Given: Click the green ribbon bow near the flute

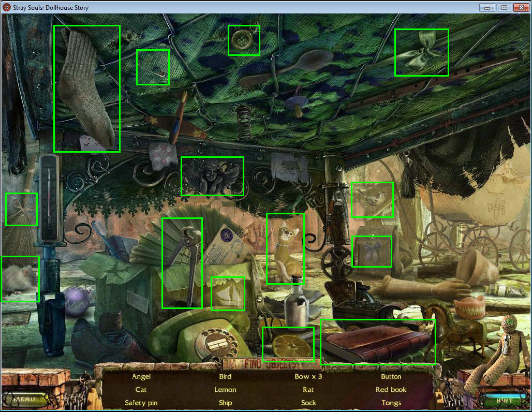Looking at the screenshot, I should [421, 52].
